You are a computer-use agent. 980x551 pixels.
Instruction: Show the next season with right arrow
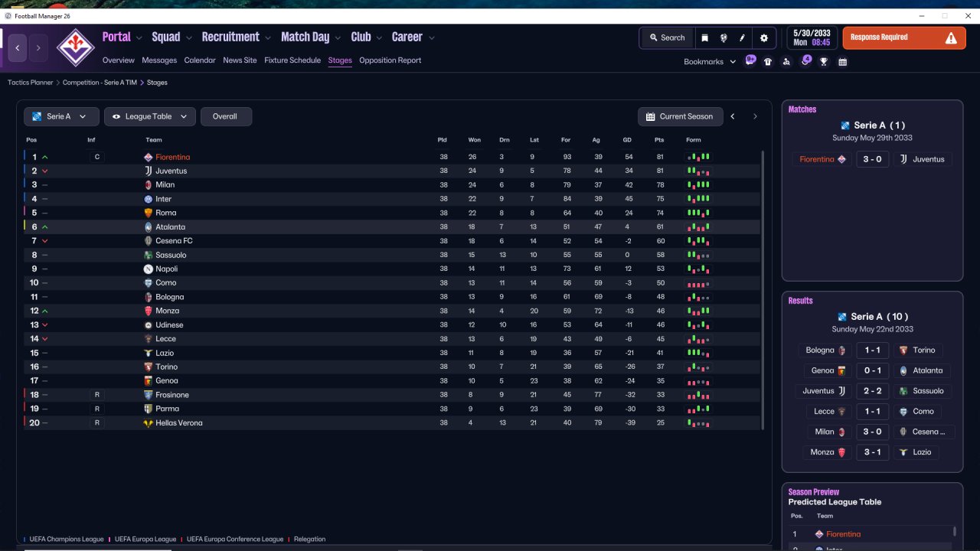click(755, 116)
